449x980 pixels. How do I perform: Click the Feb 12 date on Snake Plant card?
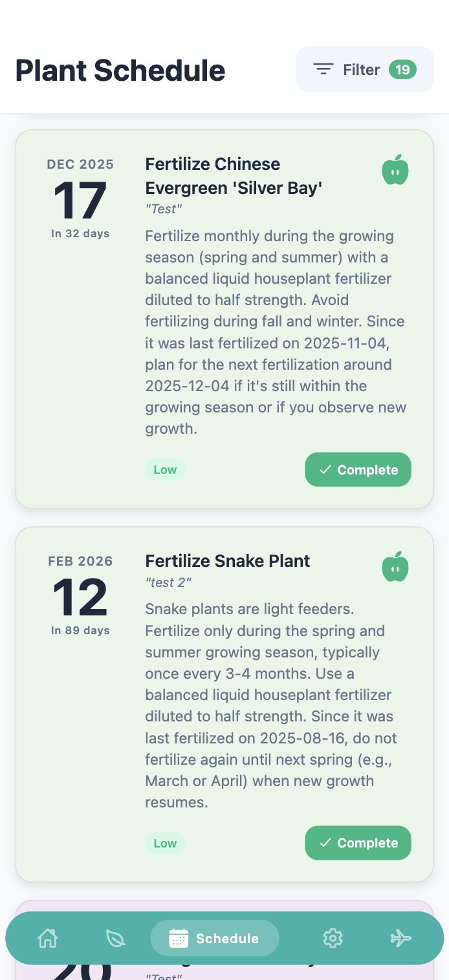[80, 597]
